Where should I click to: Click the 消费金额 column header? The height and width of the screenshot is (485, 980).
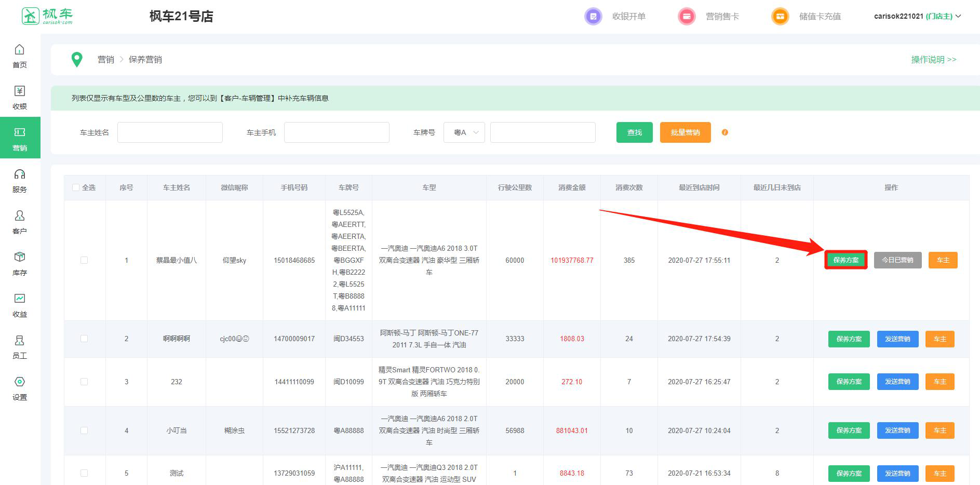coord(572,187)
